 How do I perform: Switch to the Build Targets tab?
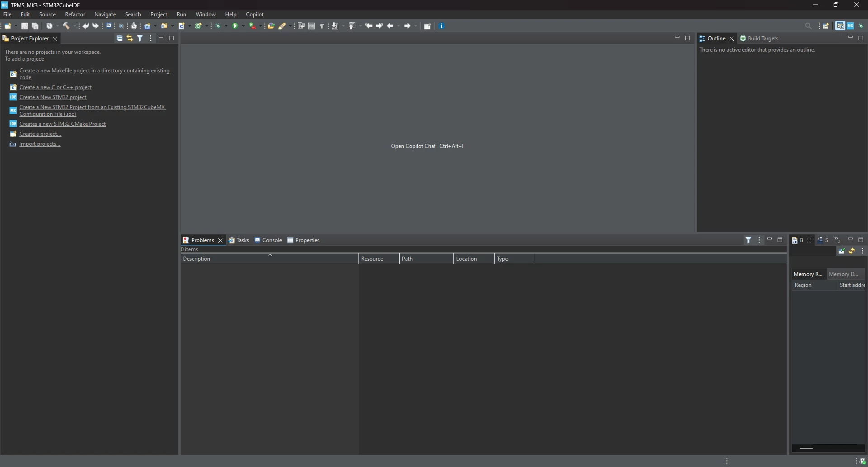[759, 38]
